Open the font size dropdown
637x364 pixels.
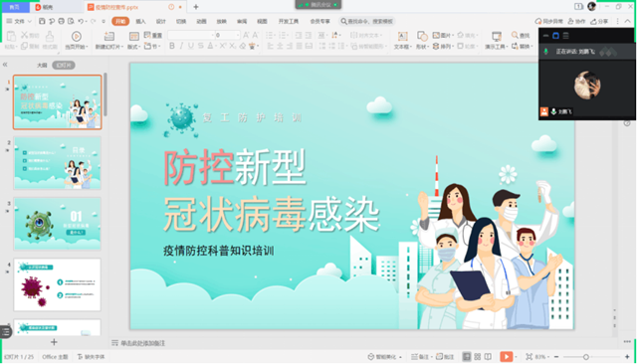[x=239, y=35]
